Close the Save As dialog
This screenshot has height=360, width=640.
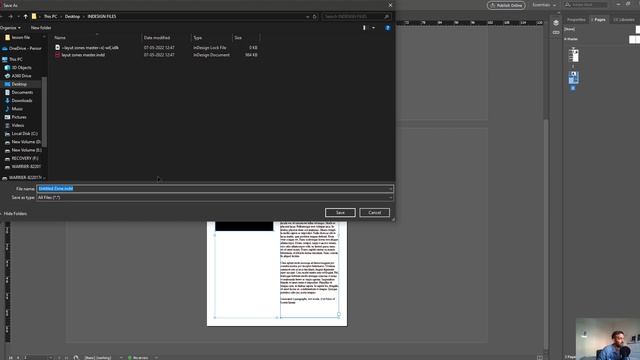coord(390,5)
